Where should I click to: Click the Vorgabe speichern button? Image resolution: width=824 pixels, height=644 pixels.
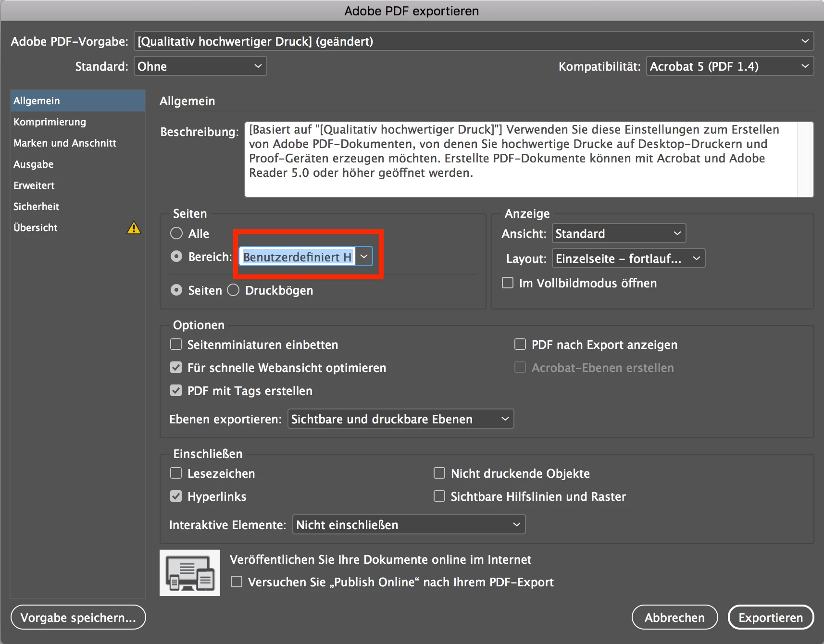click(78, 618)
